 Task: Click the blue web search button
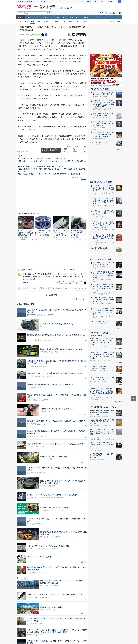(120, 2)
